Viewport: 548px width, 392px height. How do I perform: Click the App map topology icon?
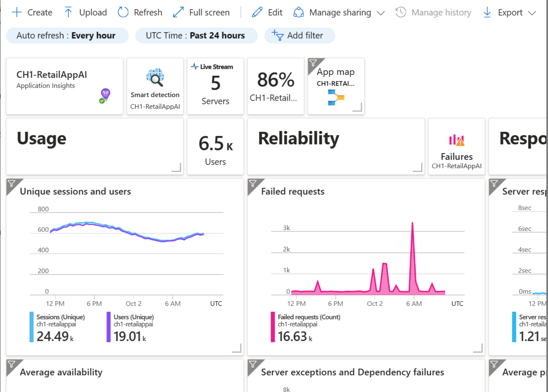point(336,97)
